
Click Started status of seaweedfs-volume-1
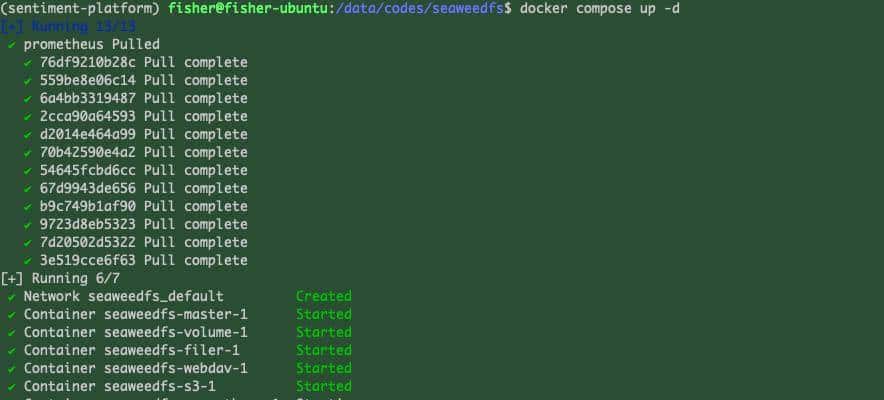pos(324,333)
